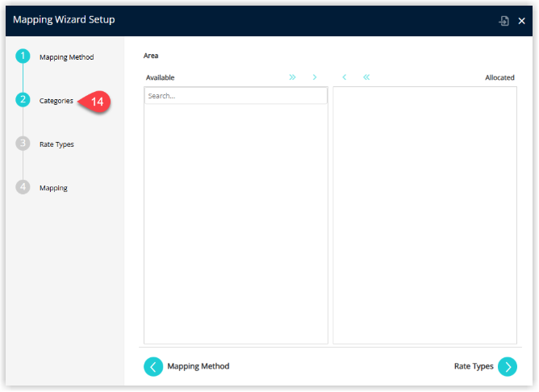Open the Mapping step label
This screenshot has height=392, width=539.
pos(53,188)
